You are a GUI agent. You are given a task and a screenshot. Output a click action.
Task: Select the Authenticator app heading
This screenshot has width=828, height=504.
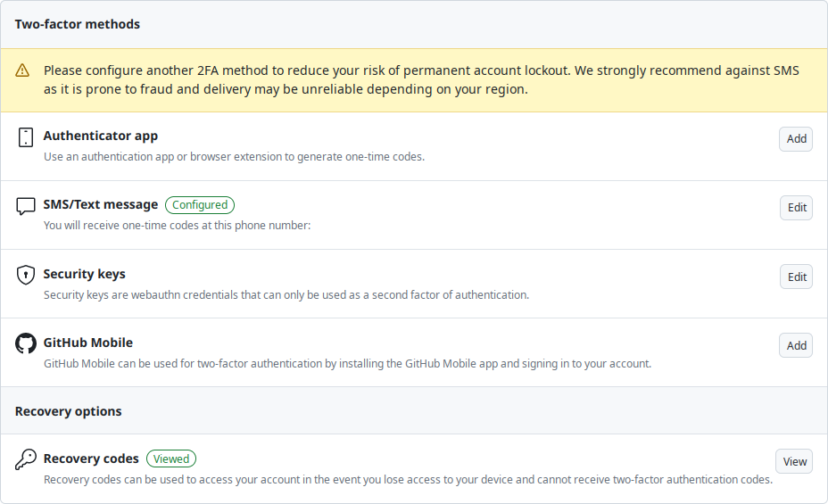click(x=100, y=136)
